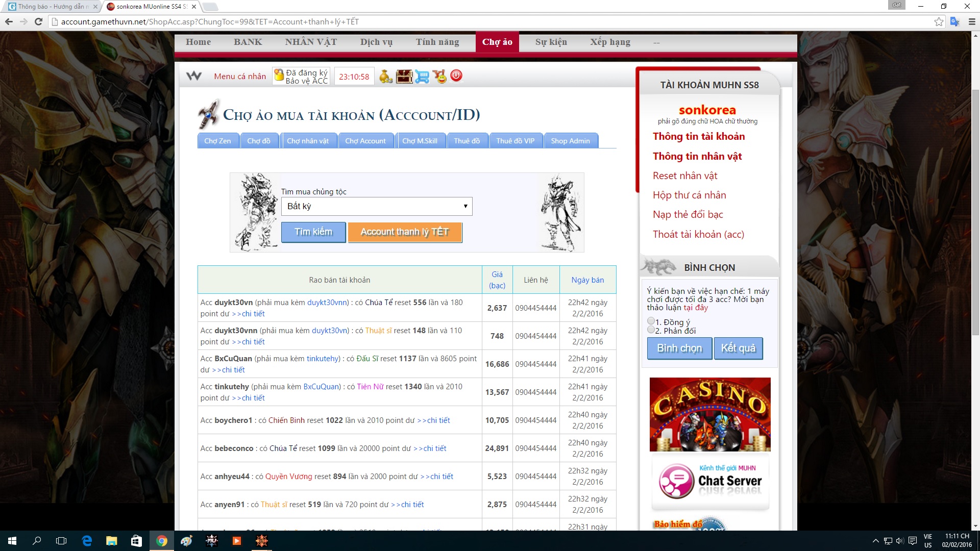Open the treasure chest icon
The height and width of the screenshot is (551, 980).
pyautogui.click(x=404, y=77)
